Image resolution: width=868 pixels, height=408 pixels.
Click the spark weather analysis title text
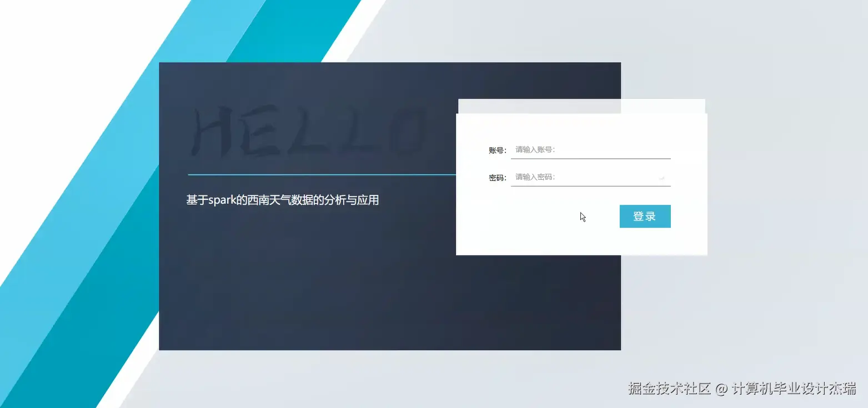click(x=282, y=199)
